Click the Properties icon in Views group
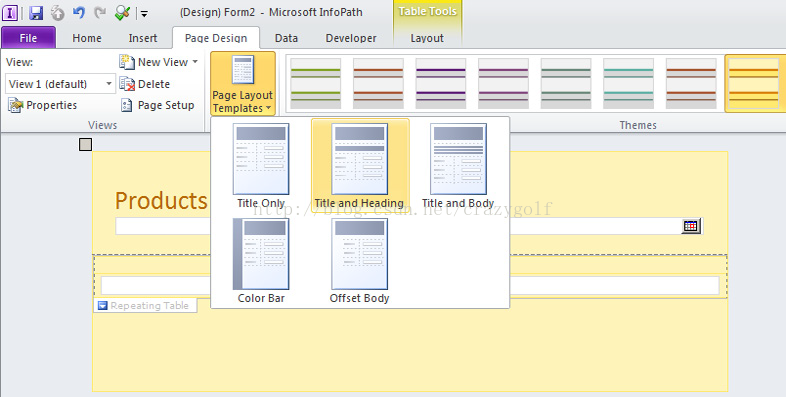The width and height of the screenshot is (786, 397). coord(16,105)
